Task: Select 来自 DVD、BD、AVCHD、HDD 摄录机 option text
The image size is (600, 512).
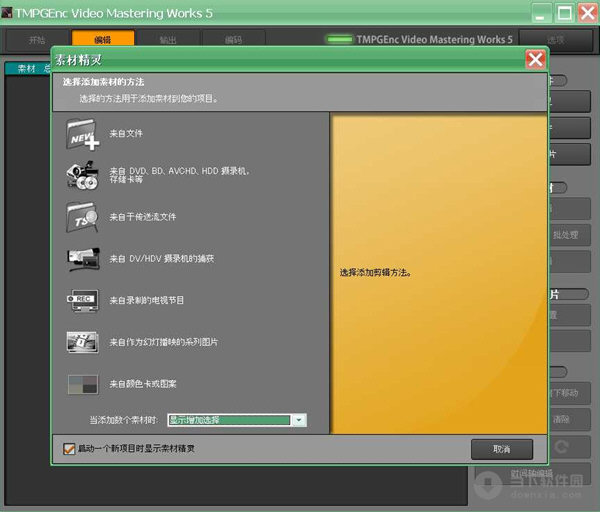Action: [179, 175]
